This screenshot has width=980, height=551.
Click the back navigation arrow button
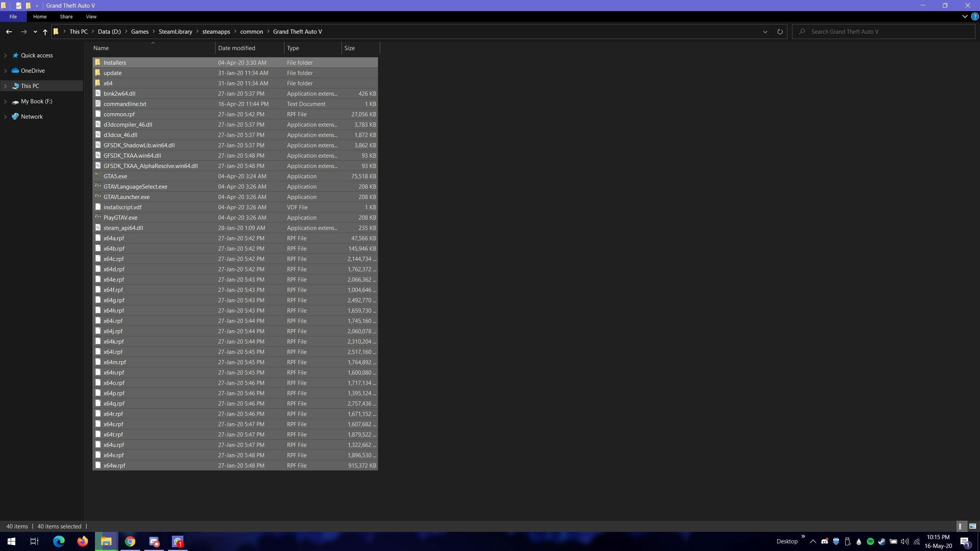[x=8, y=32]
